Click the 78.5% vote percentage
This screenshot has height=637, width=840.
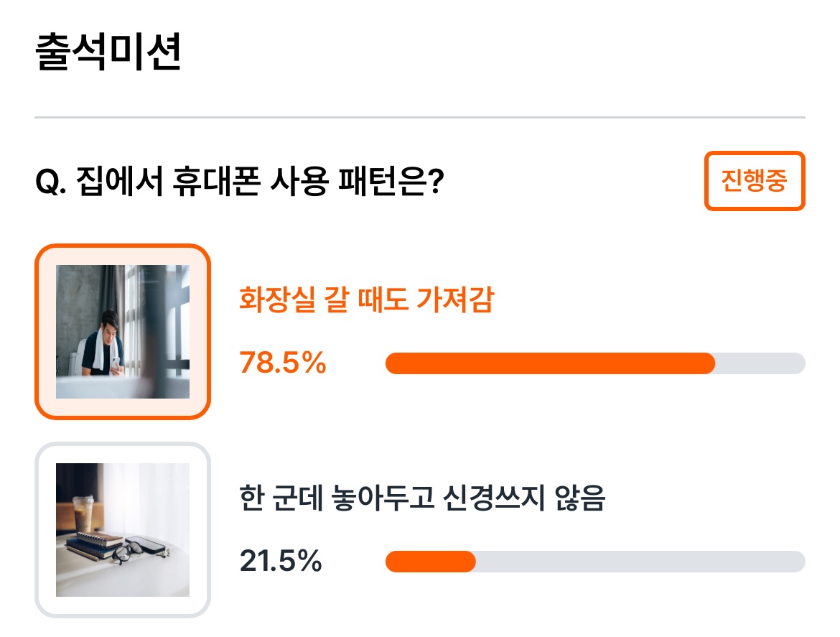[x=283, y=363]
